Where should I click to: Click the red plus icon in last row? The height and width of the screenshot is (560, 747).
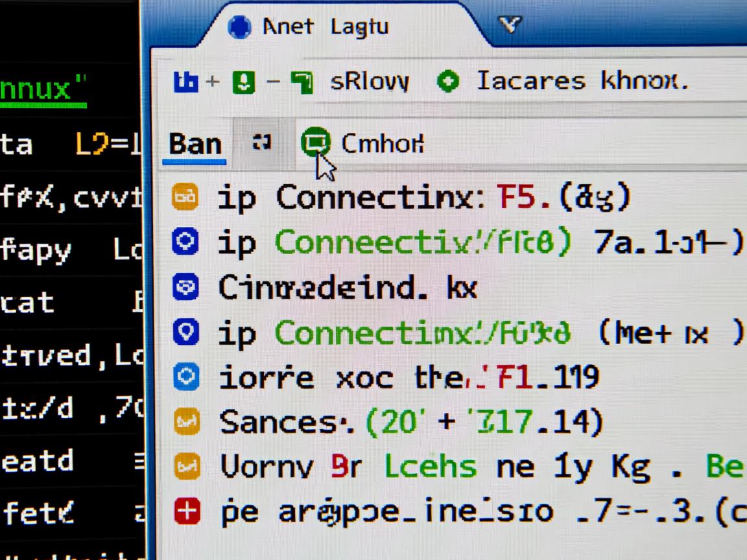pos(187,511)
